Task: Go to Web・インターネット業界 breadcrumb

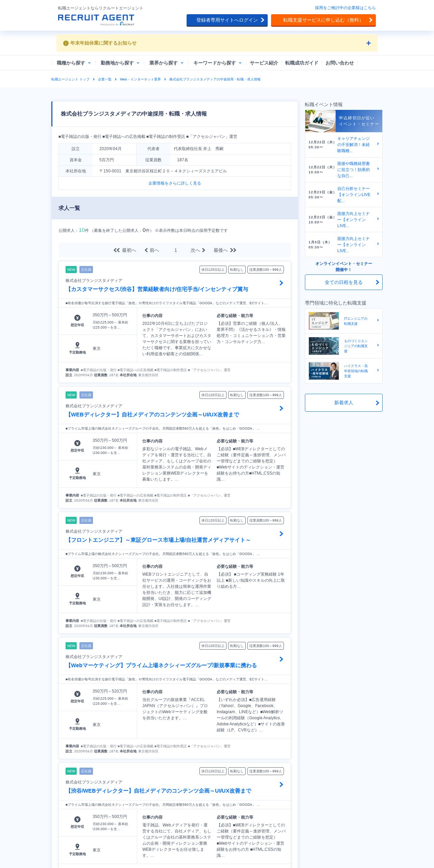Action: click(140, 79)
